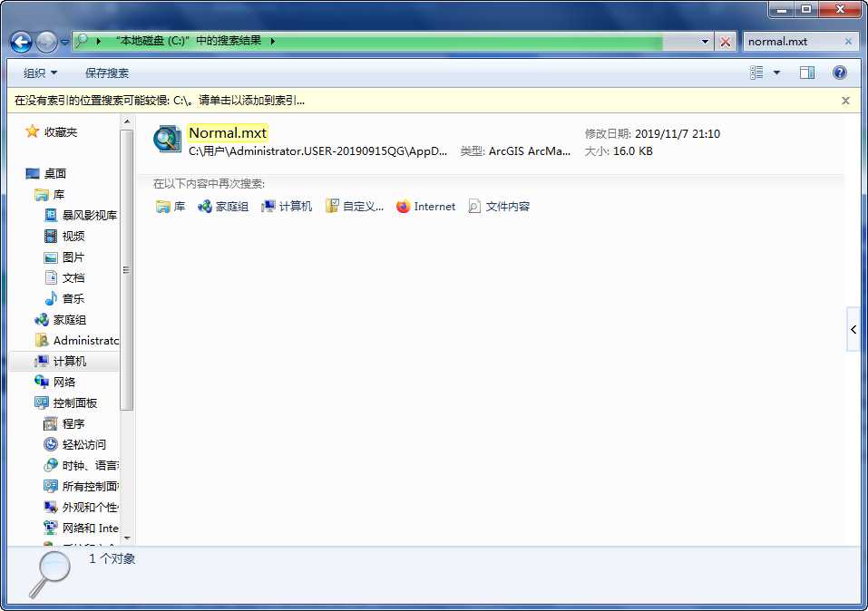This screenshot has height=611, width=868.
Task: Open the address bar history dropdown
Action: [705, 42]
